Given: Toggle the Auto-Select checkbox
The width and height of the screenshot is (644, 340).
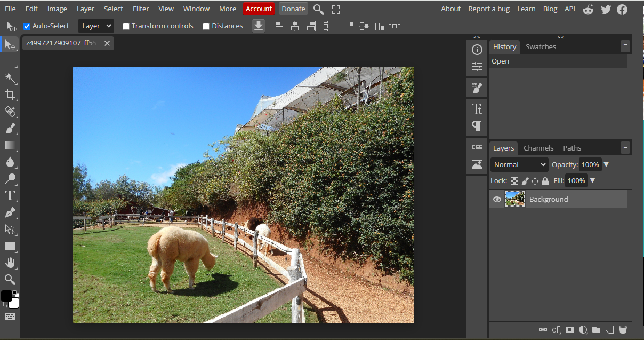Looking at the screenshot, I should coord(27,26).
